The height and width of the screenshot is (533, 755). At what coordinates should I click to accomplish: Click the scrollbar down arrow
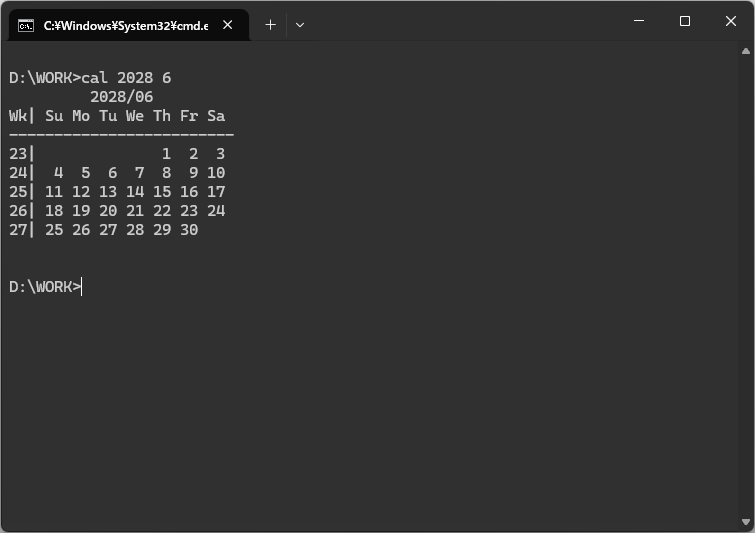[x=746, y=522]
